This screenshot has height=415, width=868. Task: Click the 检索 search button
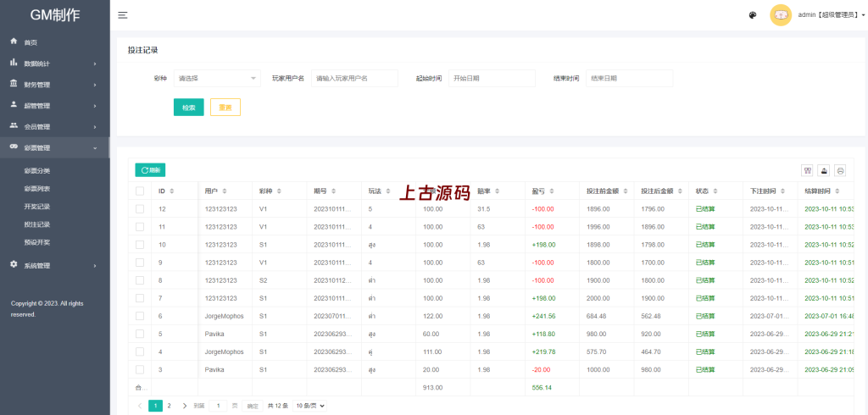pyautogui.click(x=189, y=108)
